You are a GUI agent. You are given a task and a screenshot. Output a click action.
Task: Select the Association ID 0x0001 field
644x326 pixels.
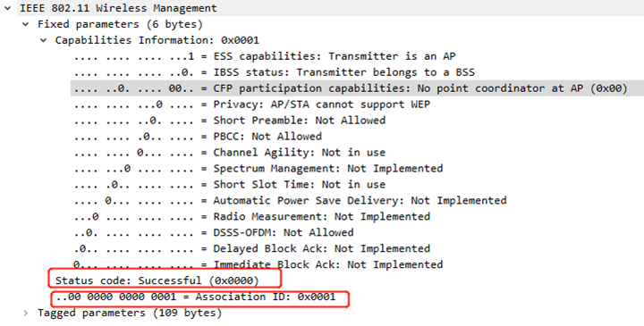196,297
